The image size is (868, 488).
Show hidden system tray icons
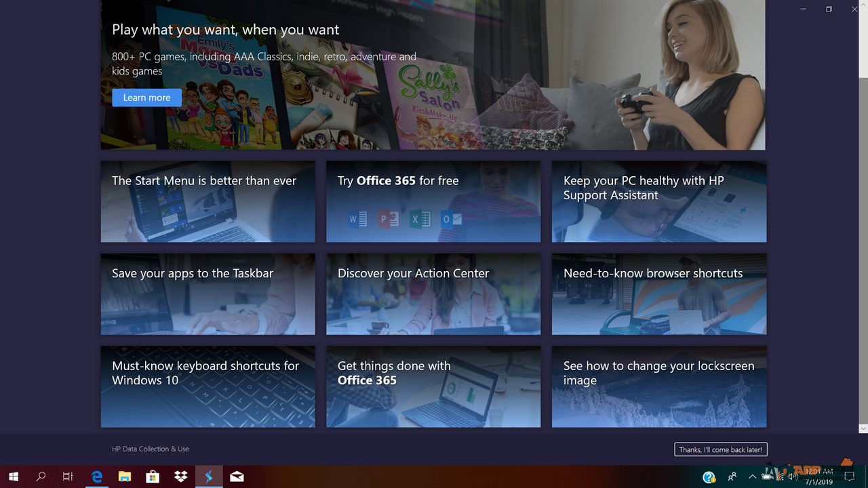(x=752, y=477)
